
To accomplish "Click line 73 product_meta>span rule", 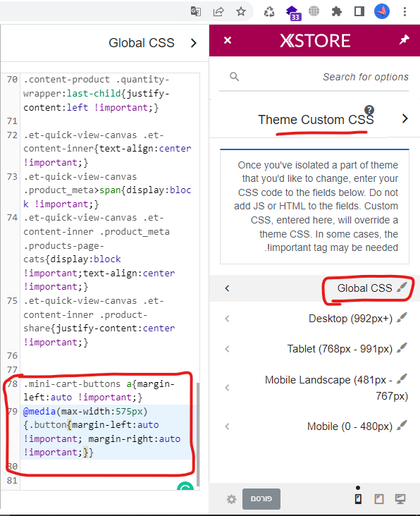I will tap(107, 190).
